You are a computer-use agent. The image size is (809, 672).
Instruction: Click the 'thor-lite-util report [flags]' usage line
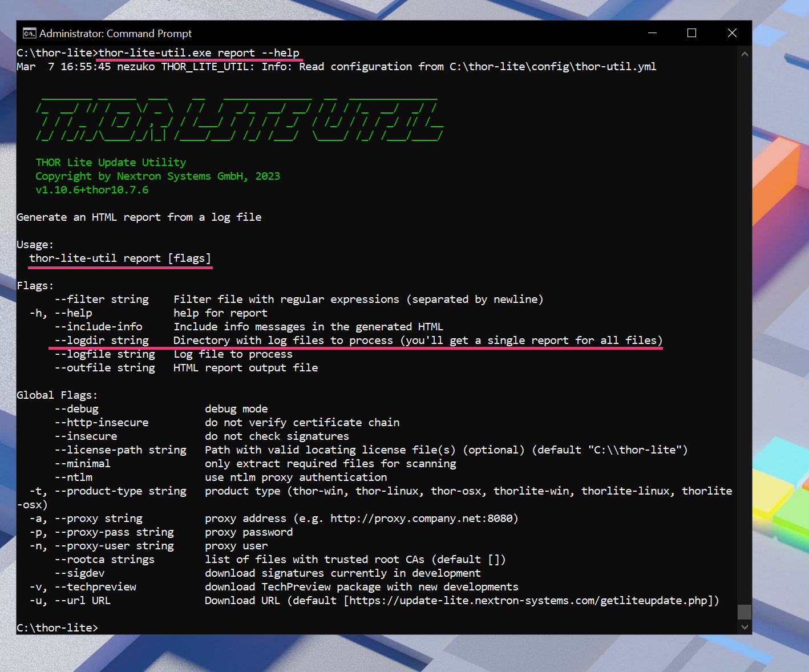click(x=120, y=258)
